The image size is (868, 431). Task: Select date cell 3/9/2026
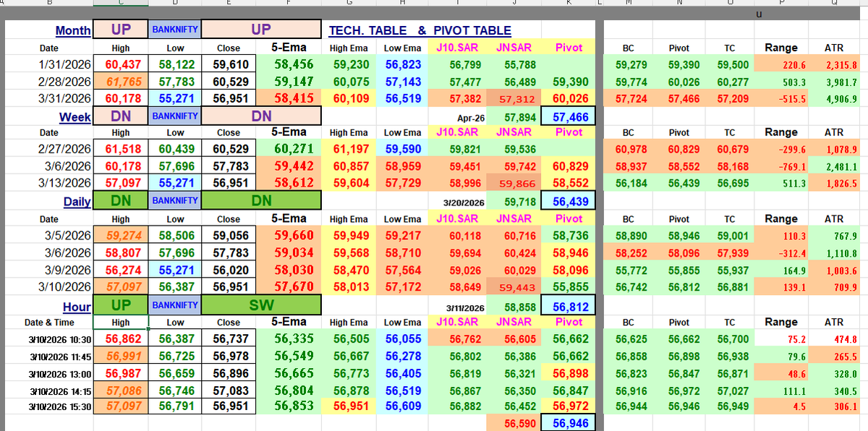pyautogui.click(x=48, y=270)
